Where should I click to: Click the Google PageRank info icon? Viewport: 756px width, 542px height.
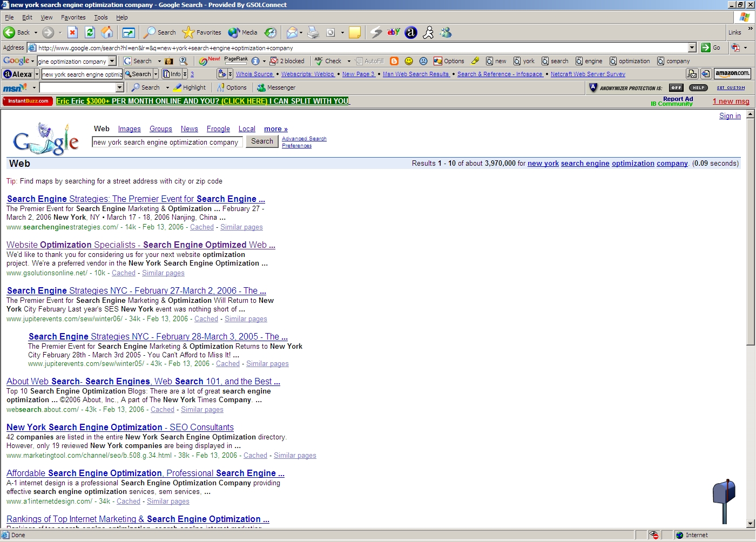click(255, 61)
